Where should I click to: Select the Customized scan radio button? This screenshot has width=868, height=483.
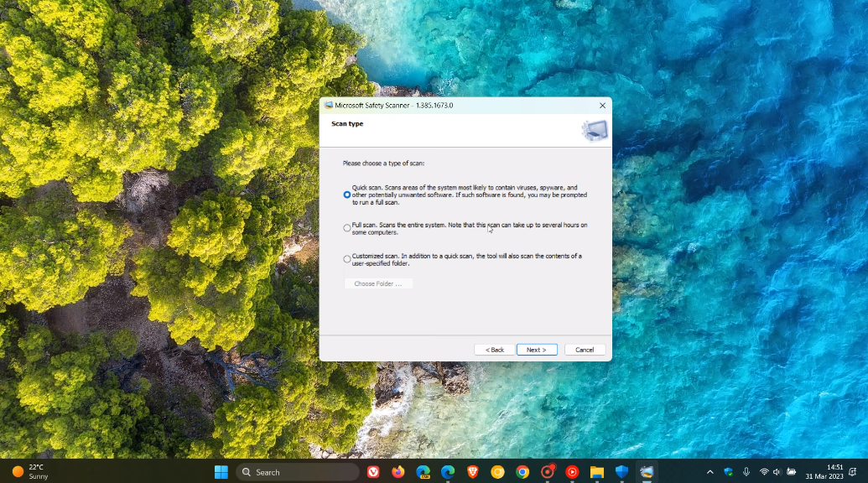(x=347, y=259)
